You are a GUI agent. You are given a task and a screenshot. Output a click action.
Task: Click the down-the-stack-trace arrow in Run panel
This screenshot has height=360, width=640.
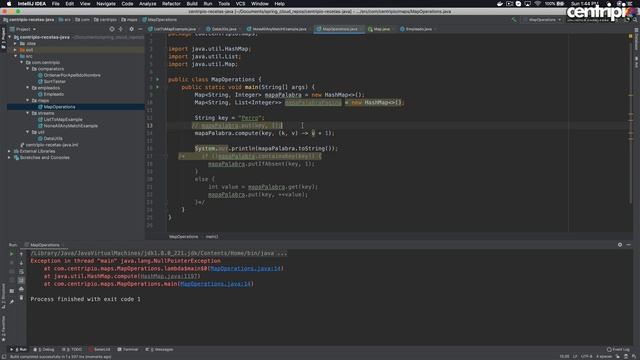[21, 262]
